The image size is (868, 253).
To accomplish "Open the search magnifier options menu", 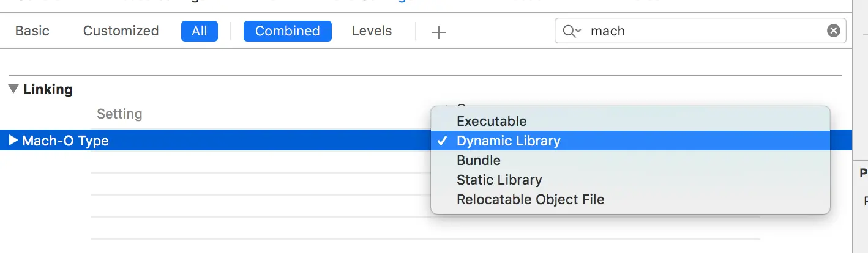I will 572,31.
